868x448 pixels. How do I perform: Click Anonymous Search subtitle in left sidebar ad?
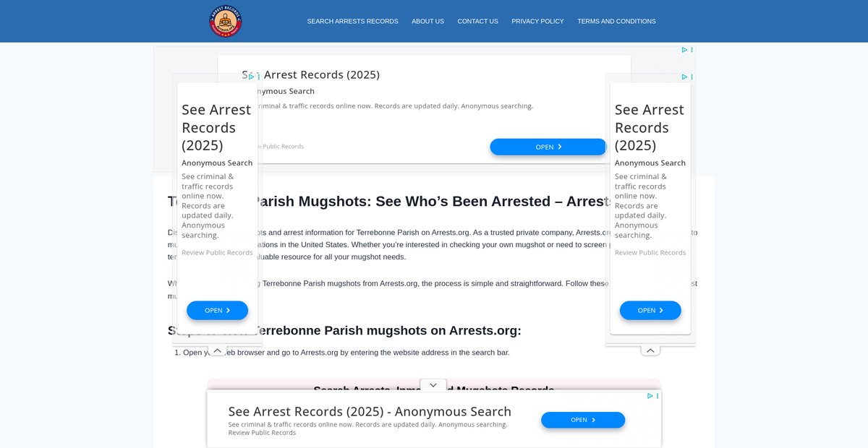[217, 163]
